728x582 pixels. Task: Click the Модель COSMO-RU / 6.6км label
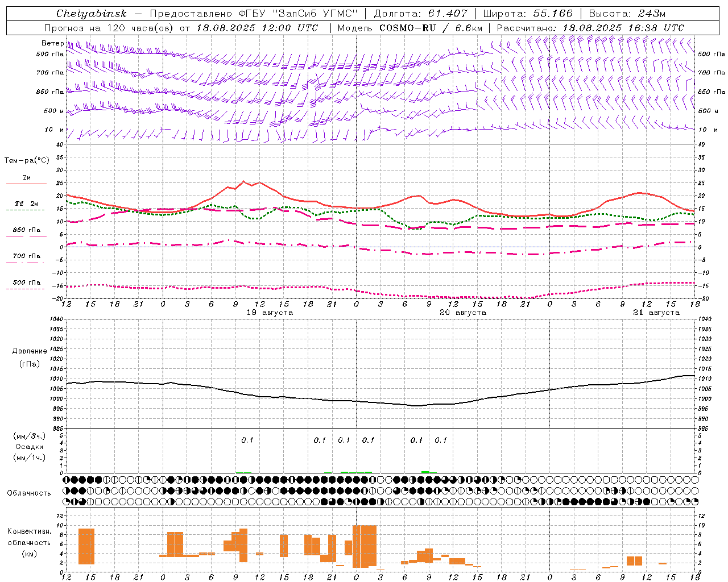pos(410,28)
